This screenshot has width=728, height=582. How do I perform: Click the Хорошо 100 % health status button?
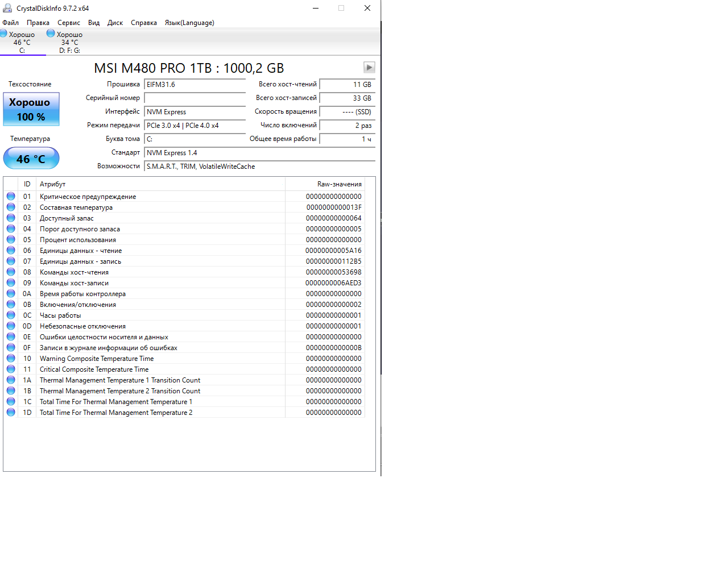tap(31, 109)
